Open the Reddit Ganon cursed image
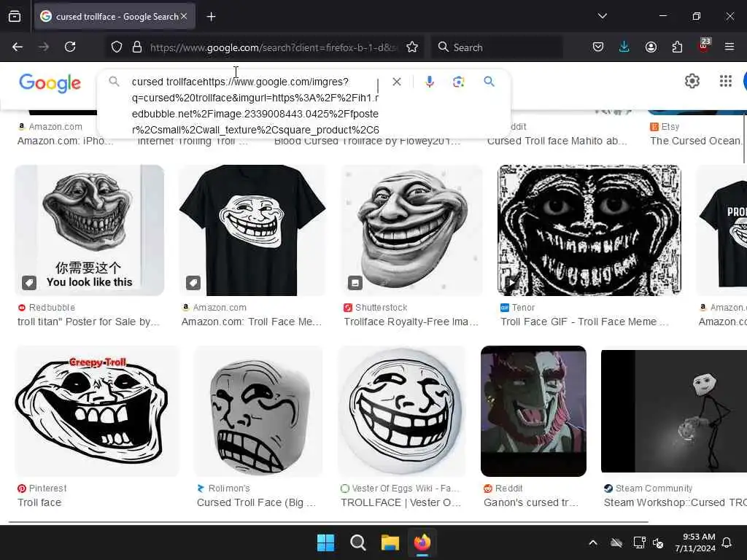 533,411
